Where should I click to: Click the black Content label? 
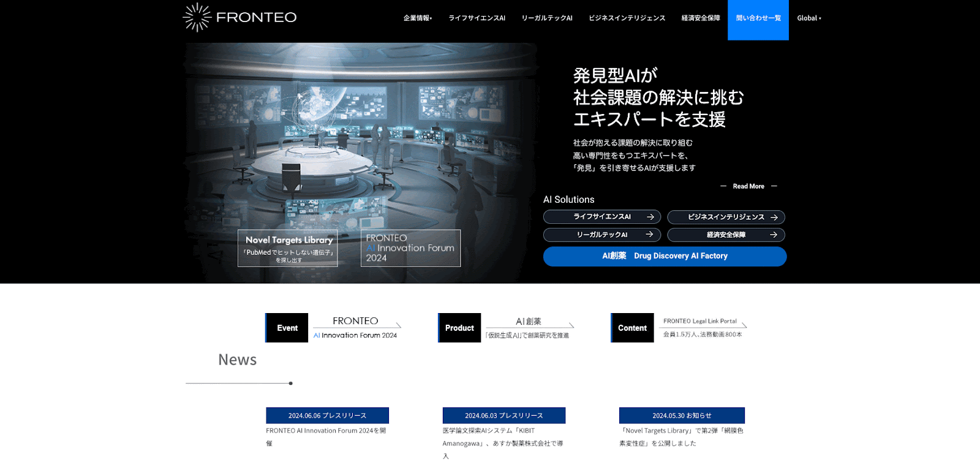coord(632,328)
